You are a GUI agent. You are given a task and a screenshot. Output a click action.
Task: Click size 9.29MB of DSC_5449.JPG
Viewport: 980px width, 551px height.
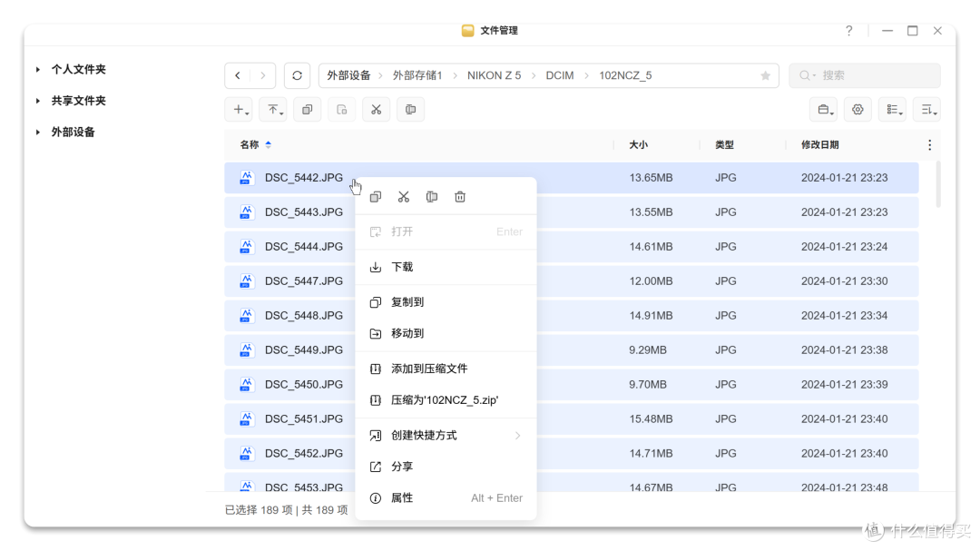click(x=648, y=350)
